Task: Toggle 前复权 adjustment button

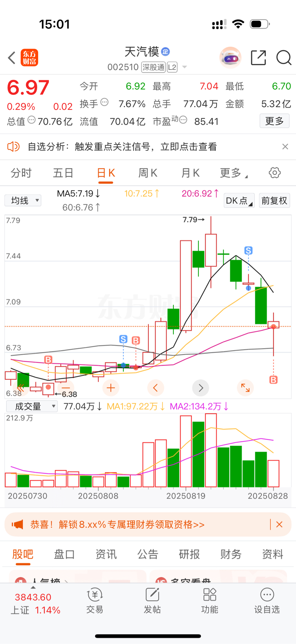Action: coord(274,201)
